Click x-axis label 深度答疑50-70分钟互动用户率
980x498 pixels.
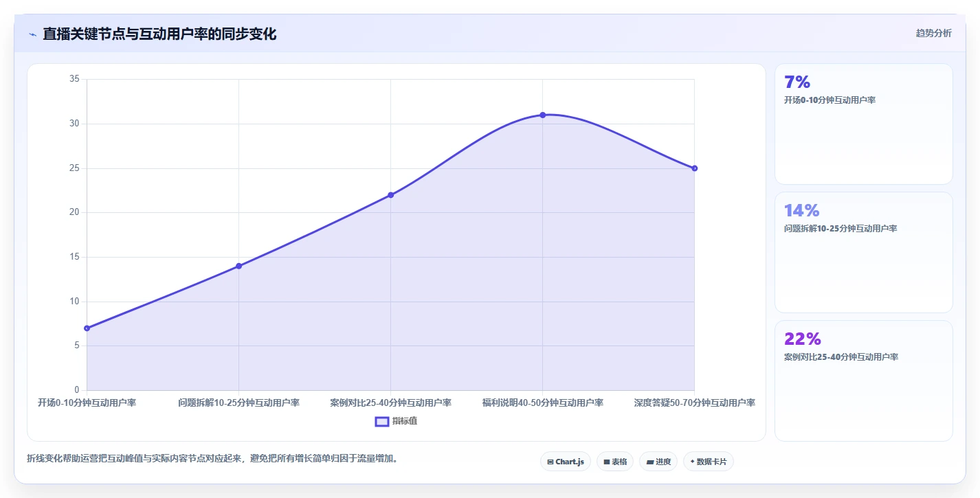pyautogui.click(x=695, y=403)
